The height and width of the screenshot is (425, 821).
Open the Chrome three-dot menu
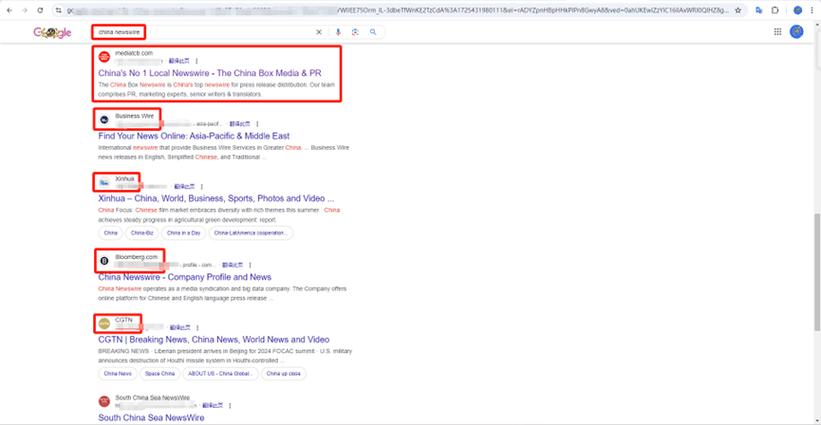tap(811, 10)
